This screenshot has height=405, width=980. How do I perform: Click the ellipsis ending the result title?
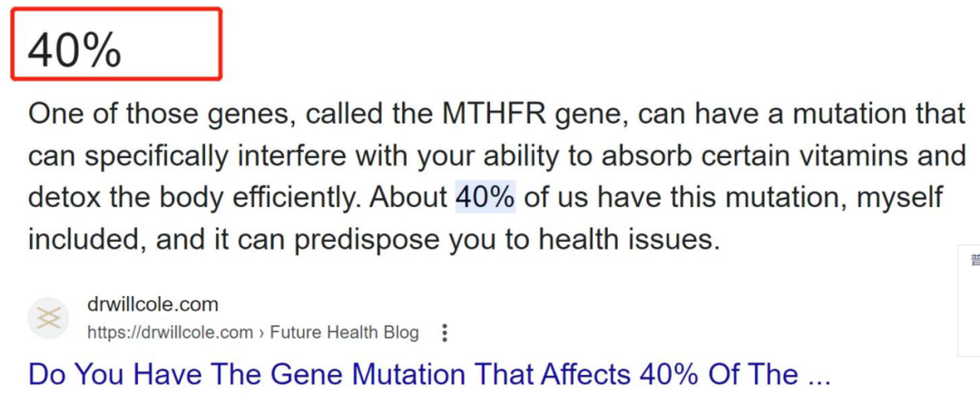(x=818, y=374)
